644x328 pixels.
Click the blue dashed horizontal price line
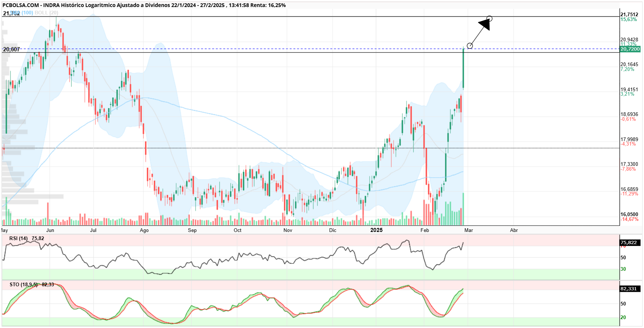pos(310,49)
